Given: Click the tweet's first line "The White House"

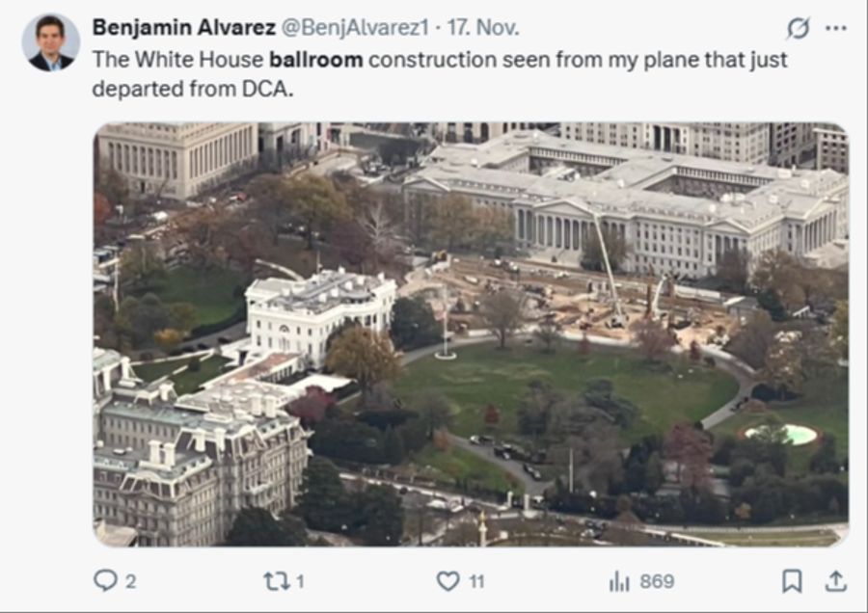Looking at the screenshot, I should click(177, 60).
